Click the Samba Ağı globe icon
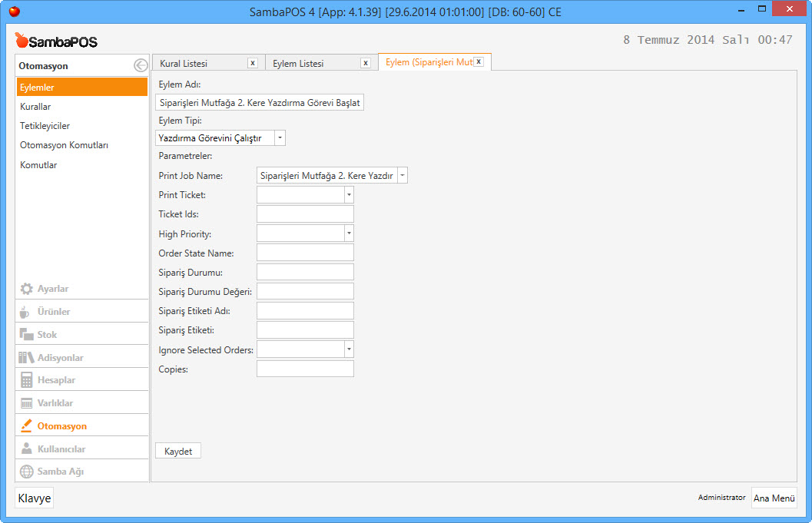Screen dimensions: 812x523 click(27, 472)
